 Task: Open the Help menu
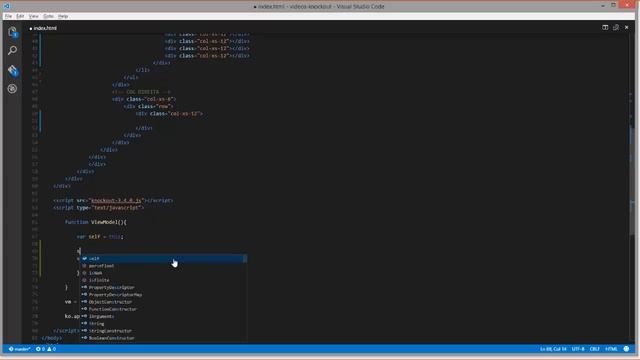(x=63, y=16)
